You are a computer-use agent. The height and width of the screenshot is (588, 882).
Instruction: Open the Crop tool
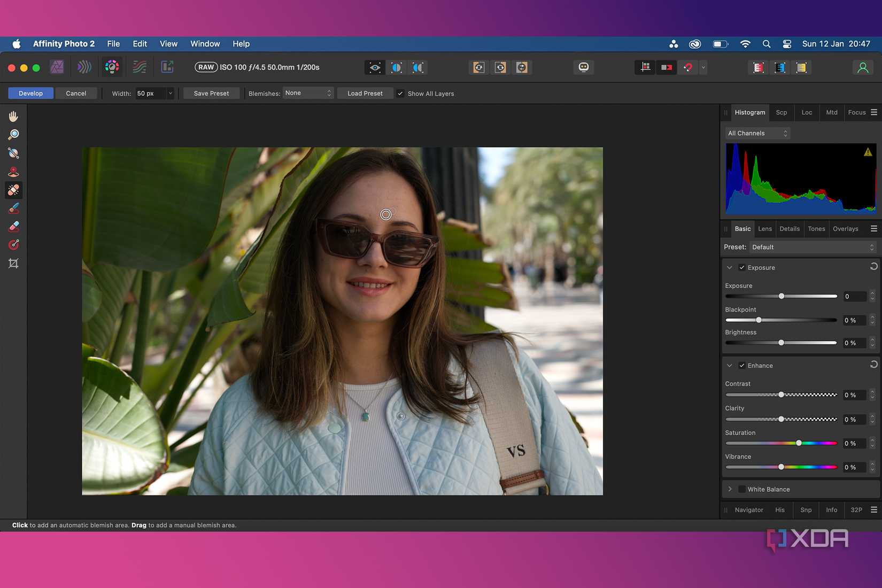[x=13, y=262]
